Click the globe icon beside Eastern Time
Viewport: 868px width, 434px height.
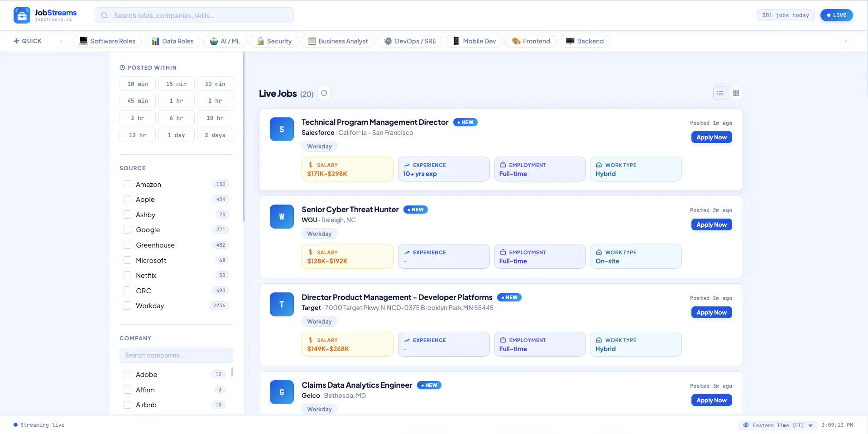point(746,425)
